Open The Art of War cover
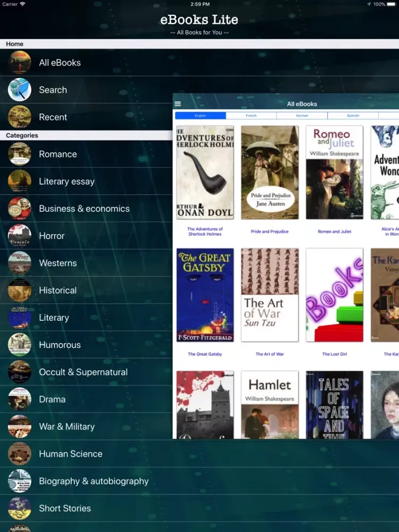This screenshot has height=532, width=399. click(270, 295)
